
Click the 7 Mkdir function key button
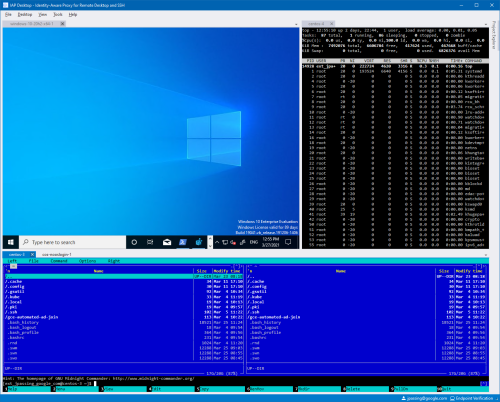pos(317,389)
